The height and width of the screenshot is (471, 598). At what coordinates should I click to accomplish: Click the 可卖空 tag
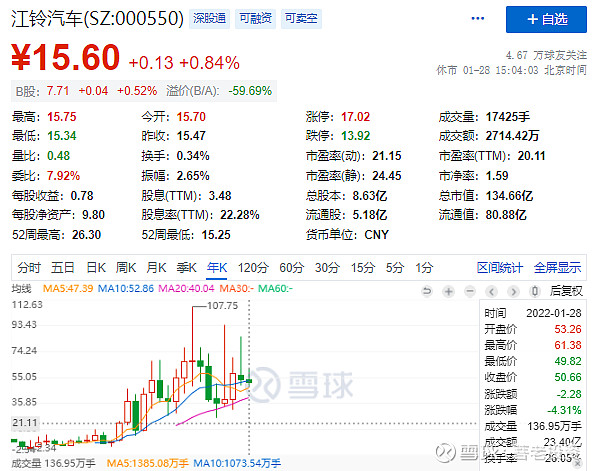point(301,18)
